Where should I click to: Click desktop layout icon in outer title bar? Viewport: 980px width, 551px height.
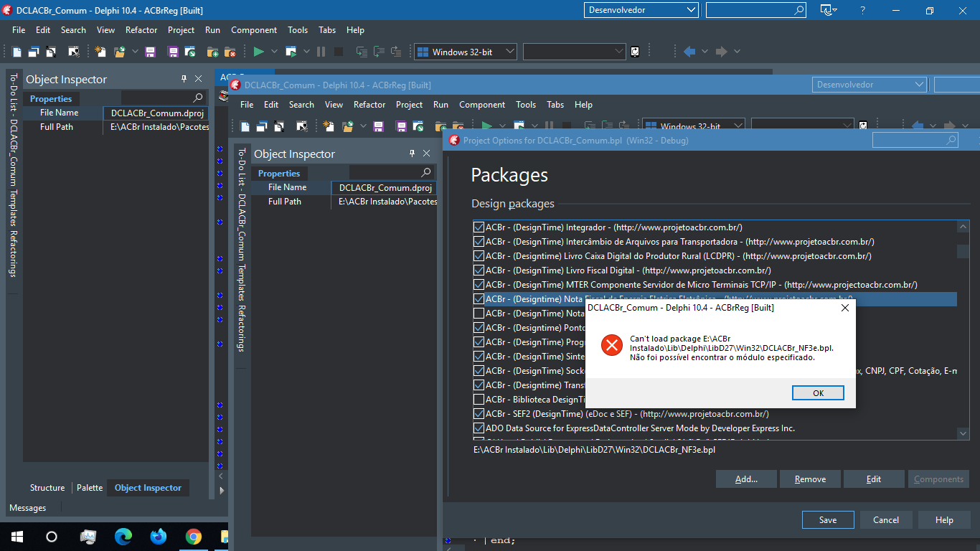tap(828, 10)
